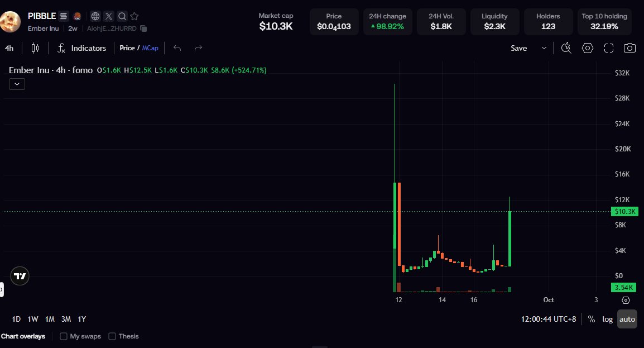The width and height of the screenshot is (644, 348).
Task: Click the Solana chain icon next to PIBBLE
Action: [63, 16]
